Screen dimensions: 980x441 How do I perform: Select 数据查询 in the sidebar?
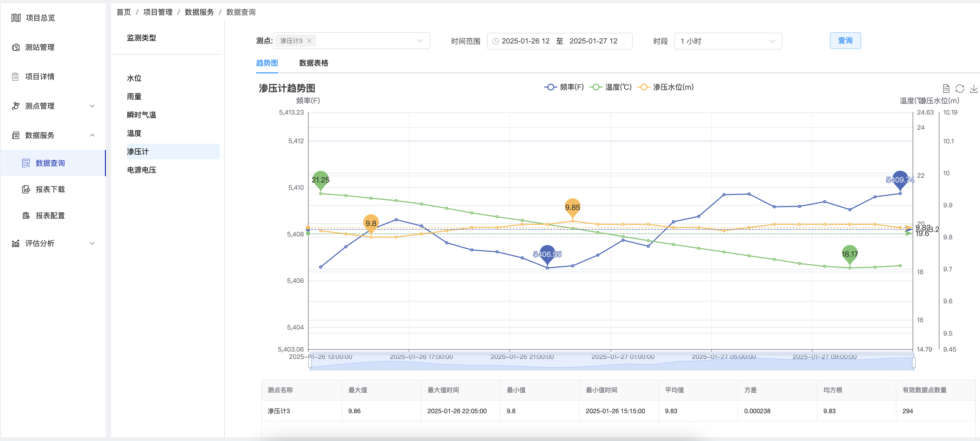point(53,163)
